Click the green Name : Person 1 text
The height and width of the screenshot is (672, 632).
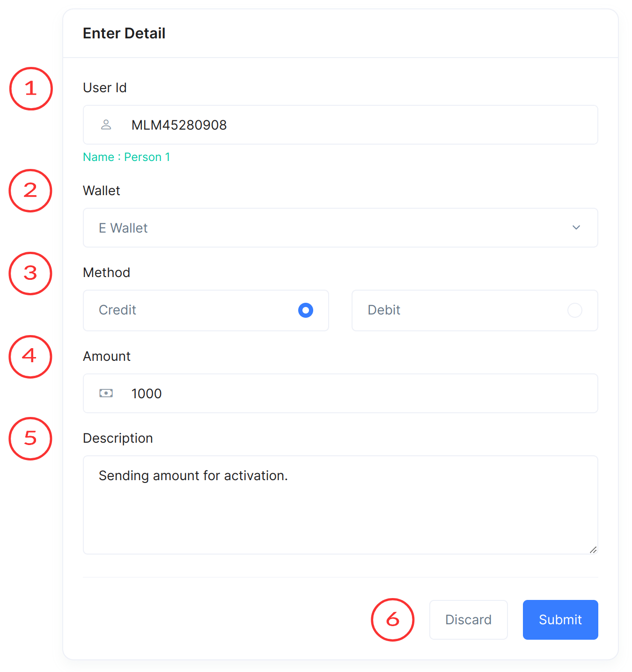[126, 157]
